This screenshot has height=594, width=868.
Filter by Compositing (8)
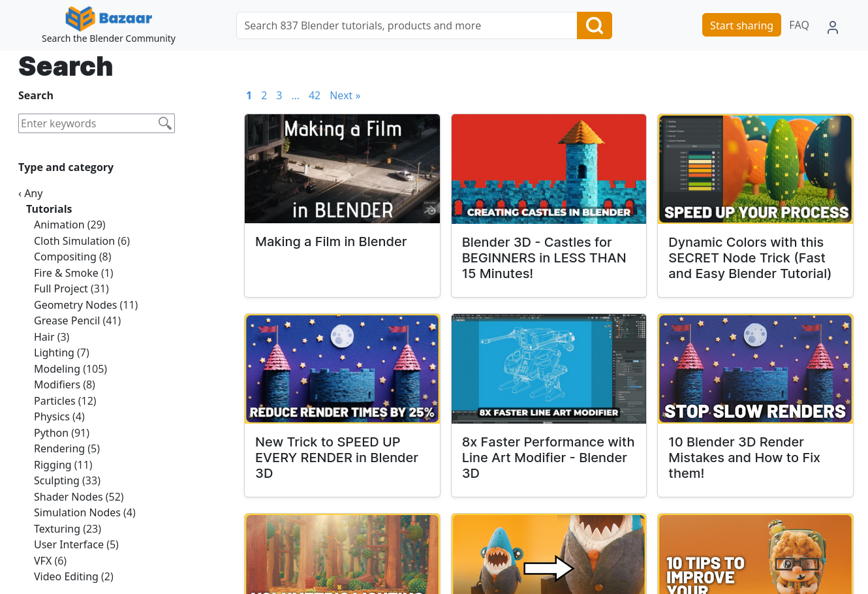point(72,257)
